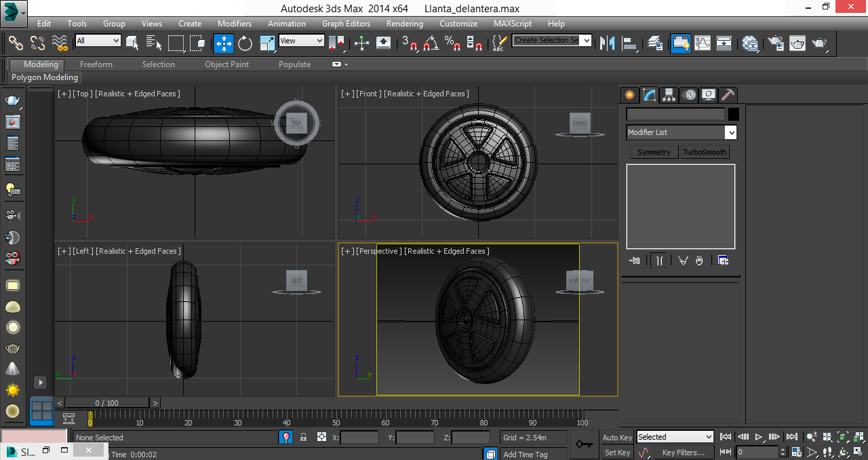
Task: Click the TurboSmooth modifier button
Action: [705, 152]
